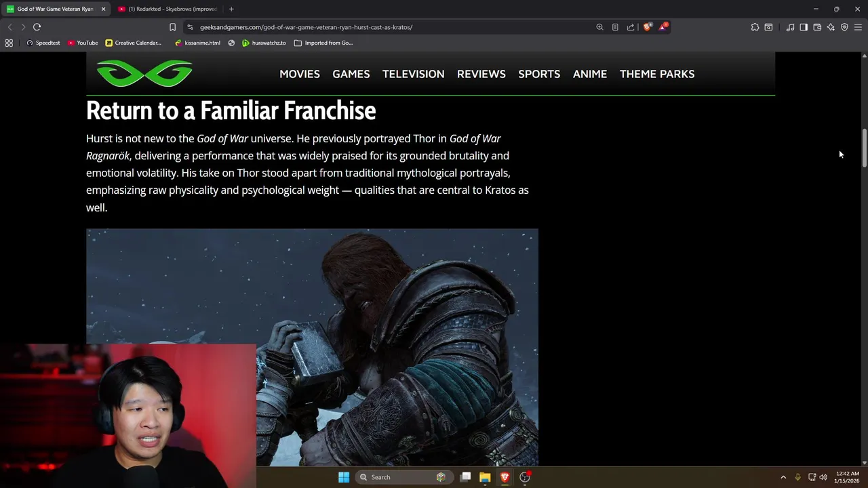This screenshot has width=868, height=488.
Task: Open the Creative Calendar bookmark
Action: 133,43
